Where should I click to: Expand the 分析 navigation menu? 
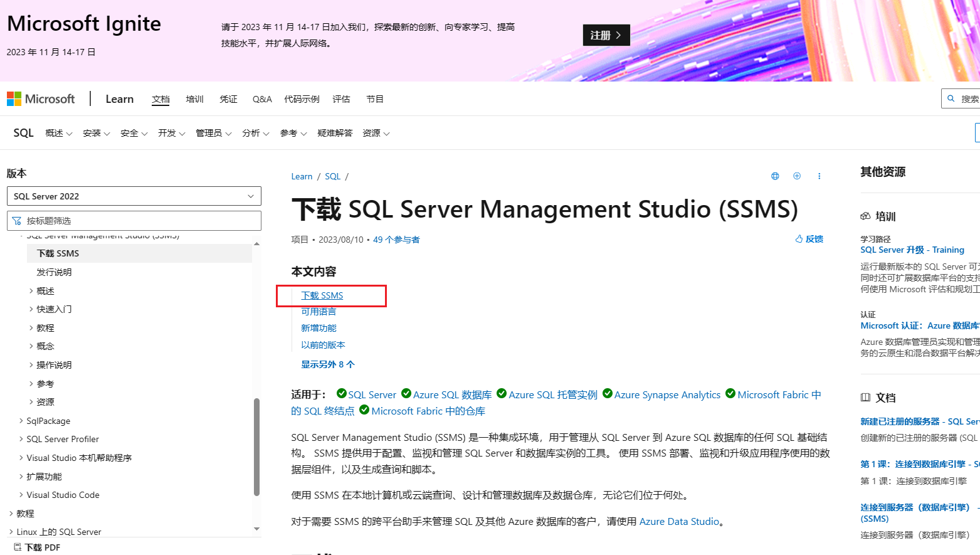pos(256,133)
